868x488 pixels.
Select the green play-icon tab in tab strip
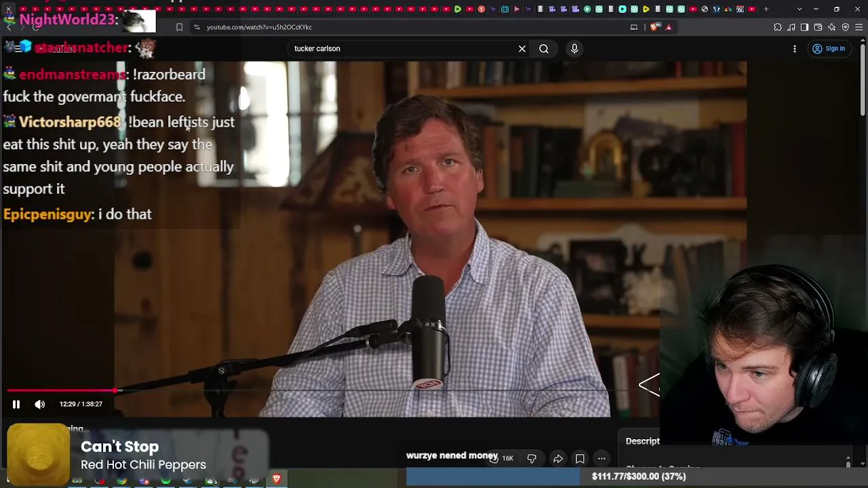pos(458,9)
